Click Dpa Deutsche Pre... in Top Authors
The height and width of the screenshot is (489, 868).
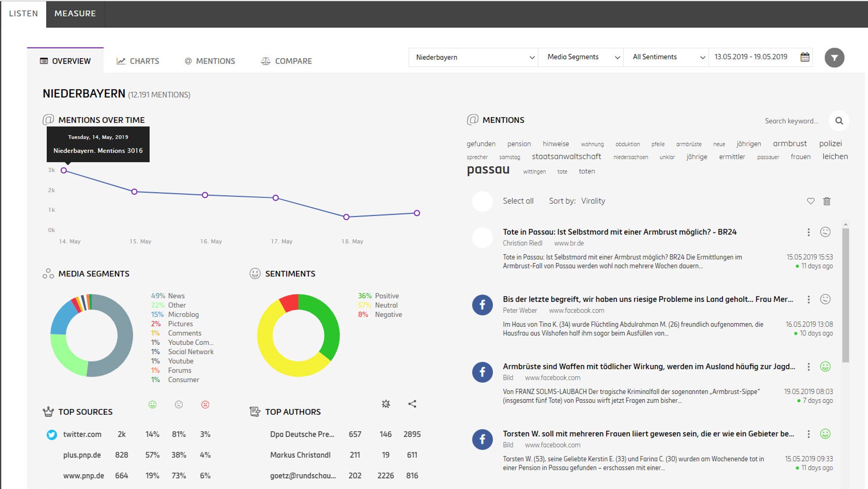coord(302,434)
